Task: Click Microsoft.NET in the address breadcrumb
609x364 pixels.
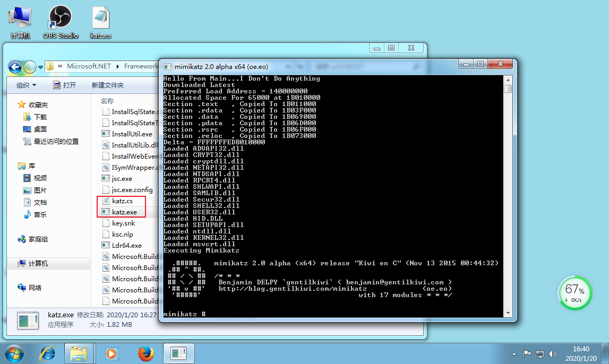Action: pyautogui.click(x=89, y=66)
